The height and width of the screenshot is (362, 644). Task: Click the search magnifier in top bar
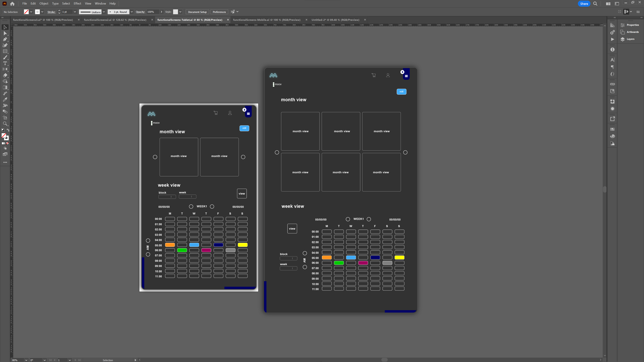coord(595,4)
